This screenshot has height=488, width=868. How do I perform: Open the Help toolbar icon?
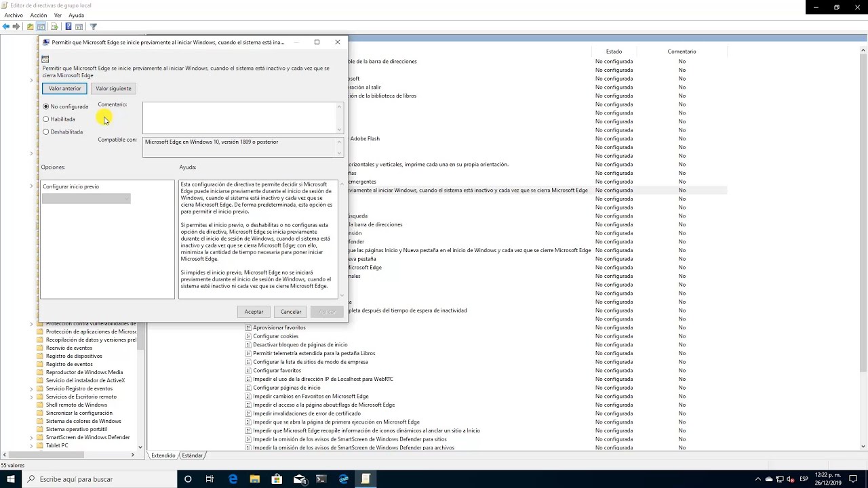[x=68, y=26]
